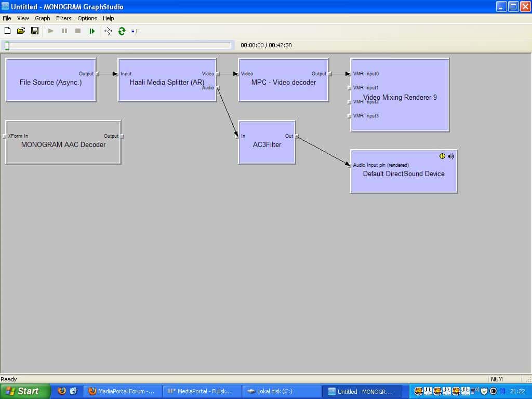Click the small blue filter-insert toolbar icon
532x399 pixels.
(x=135, y=32)
